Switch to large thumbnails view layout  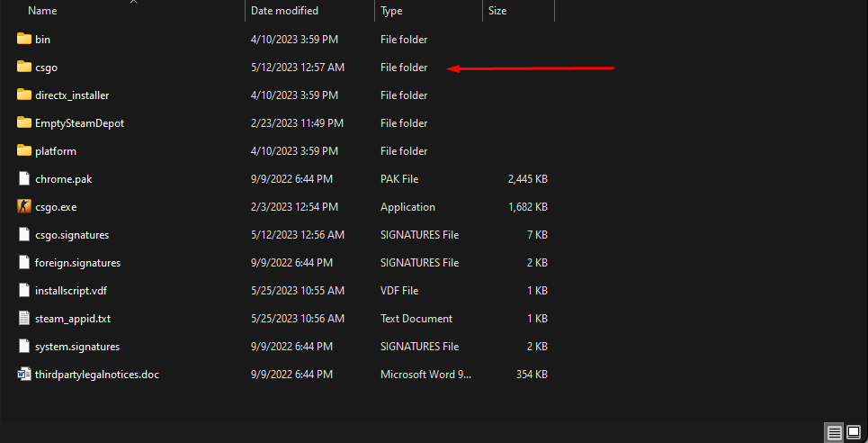coord(854,433)
